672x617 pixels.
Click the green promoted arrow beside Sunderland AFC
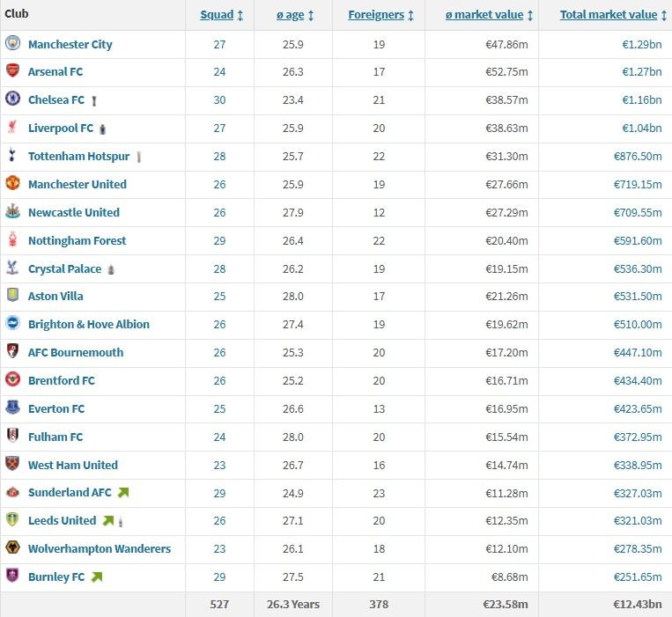click(x=123, y=493)
